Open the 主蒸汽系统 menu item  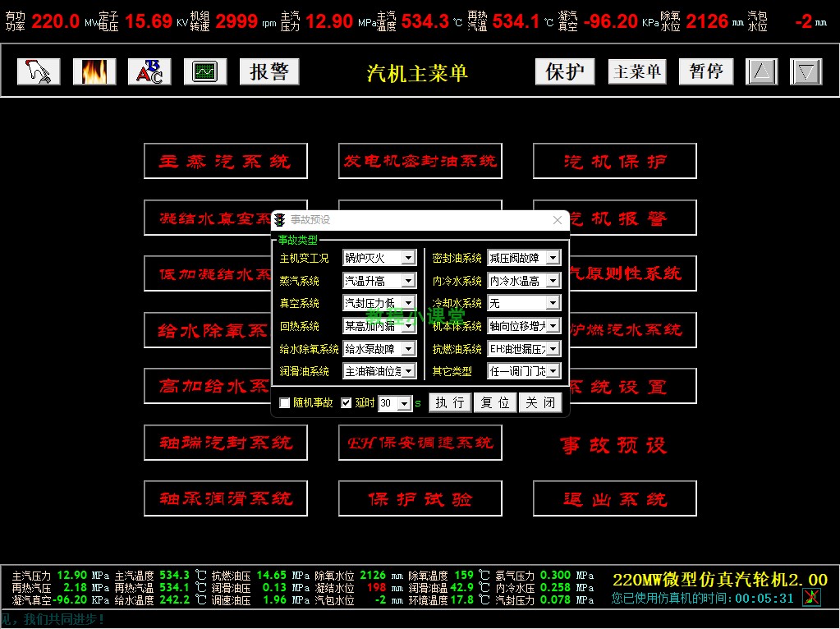(225, 162)
